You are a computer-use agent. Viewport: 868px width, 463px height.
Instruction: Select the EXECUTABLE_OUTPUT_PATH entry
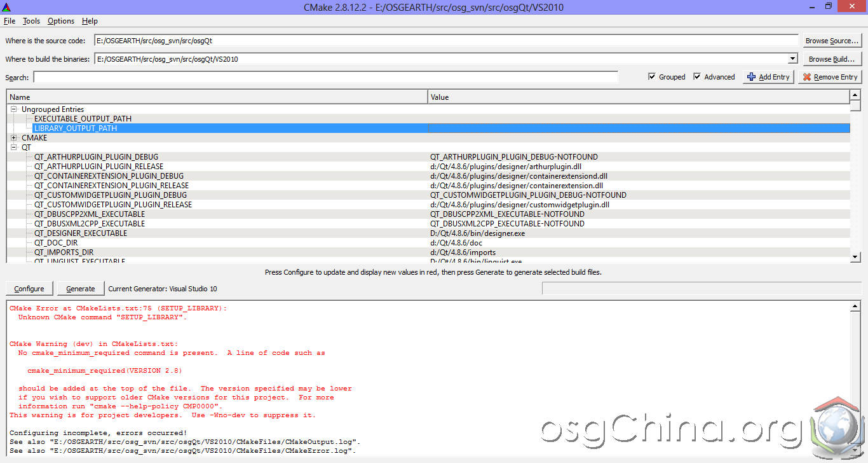click(83, 119)
